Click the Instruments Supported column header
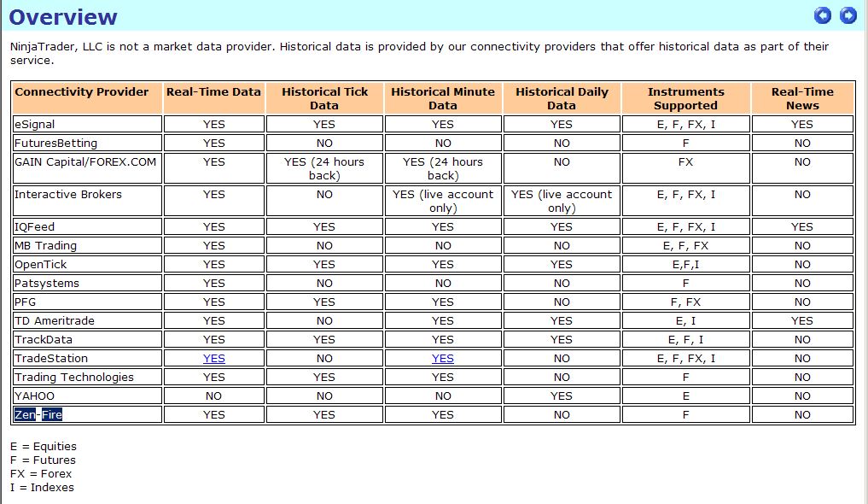The image size is (868, 504). coord(686,98)
